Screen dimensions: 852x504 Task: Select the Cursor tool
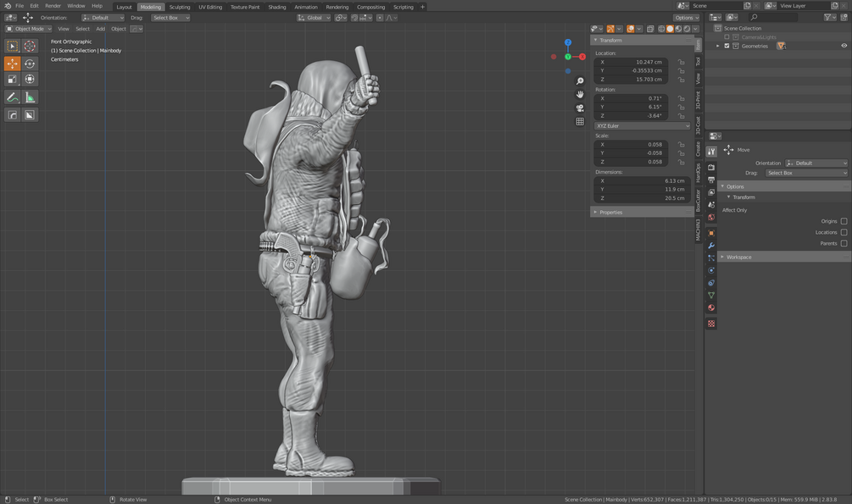[x=30, y=46]
